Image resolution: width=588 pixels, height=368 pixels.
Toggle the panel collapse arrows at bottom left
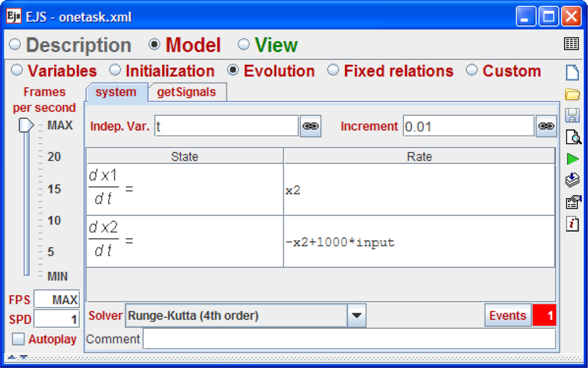click(x=17, y=357)
